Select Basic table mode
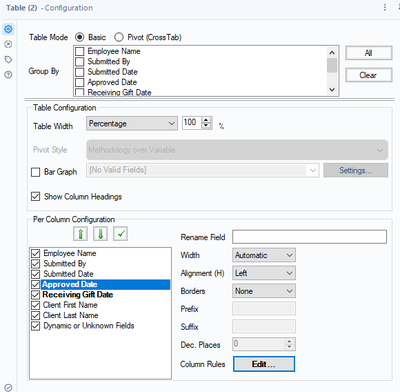This screenshot has height=392, width=400. tap(80, 37)
